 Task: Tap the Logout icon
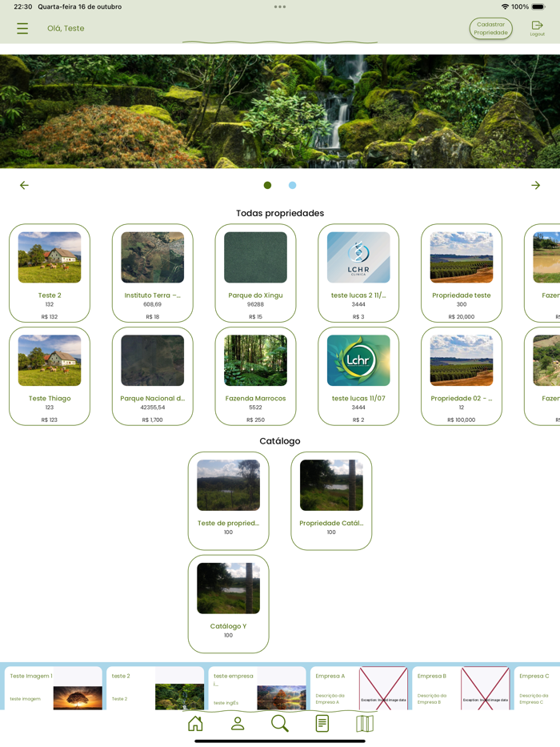pyautogui.click(x=537, y=28)
